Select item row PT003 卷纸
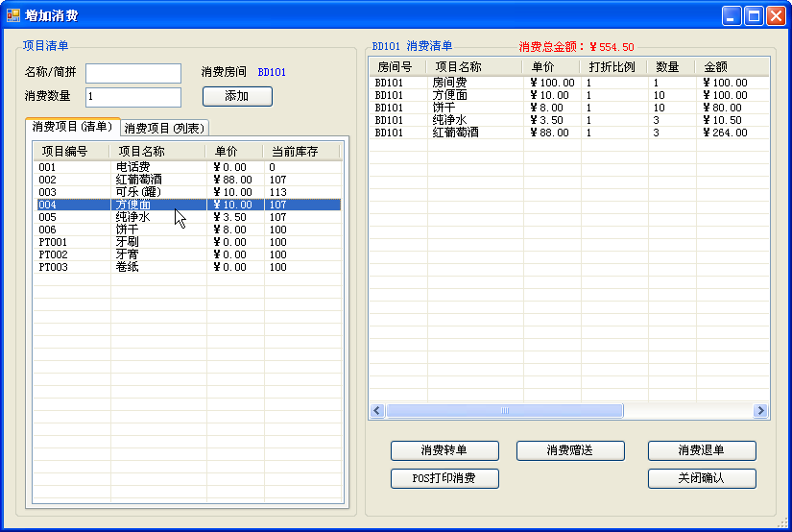The width and height of the screenshot is (792, 532). coord(187,267)
